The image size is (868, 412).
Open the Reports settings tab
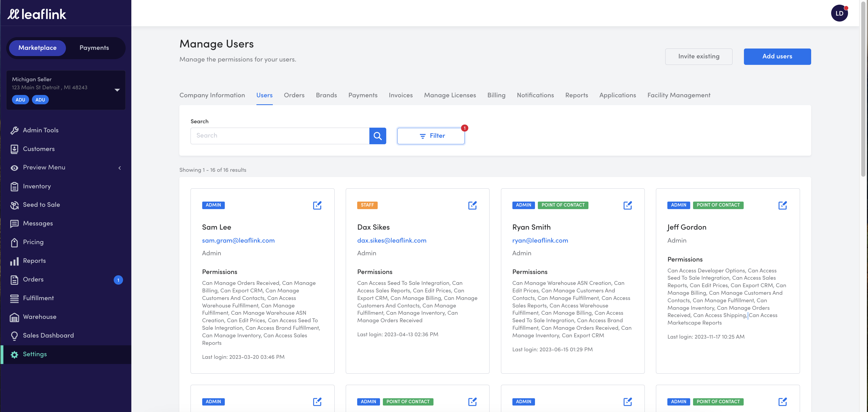(x=576, y=95)
